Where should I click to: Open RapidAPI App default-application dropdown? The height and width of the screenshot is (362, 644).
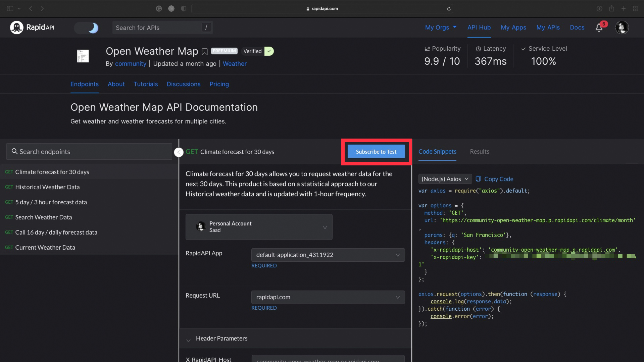click(328, 255)
